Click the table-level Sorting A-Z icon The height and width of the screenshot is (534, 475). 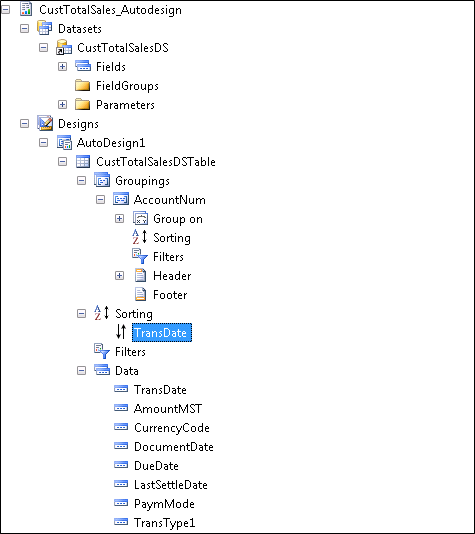pyautogui.click(x=102, y=313)
